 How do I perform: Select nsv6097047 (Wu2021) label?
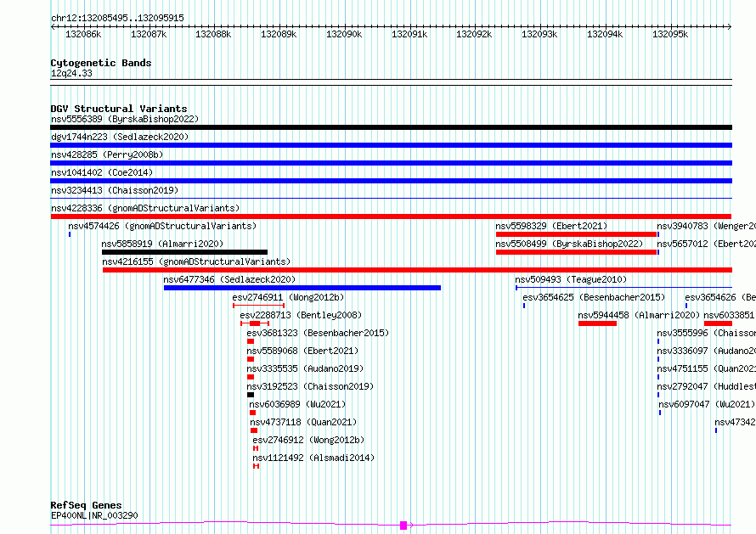(x=707, y=404)
